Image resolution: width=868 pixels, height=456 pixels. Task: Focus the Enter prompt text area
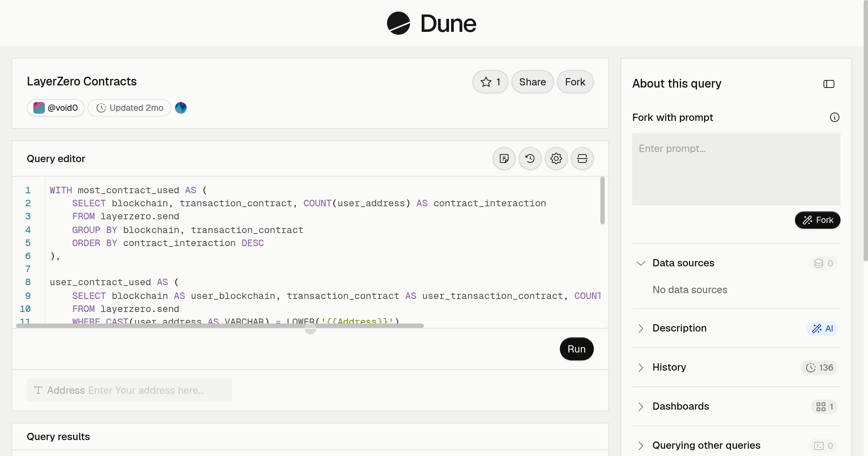736,169
